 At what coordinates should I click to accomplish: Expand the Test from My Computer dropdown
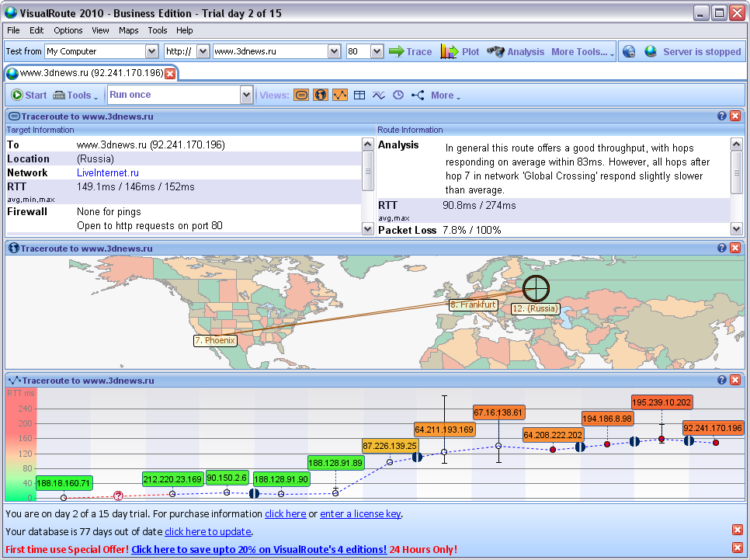(151, 51)
